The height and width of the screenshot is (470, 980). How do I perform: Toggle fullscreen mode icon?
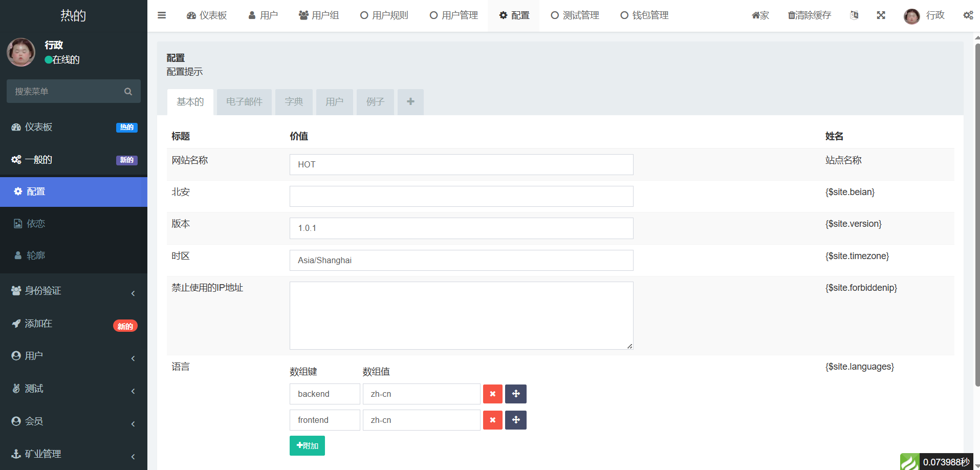[881, 15]
